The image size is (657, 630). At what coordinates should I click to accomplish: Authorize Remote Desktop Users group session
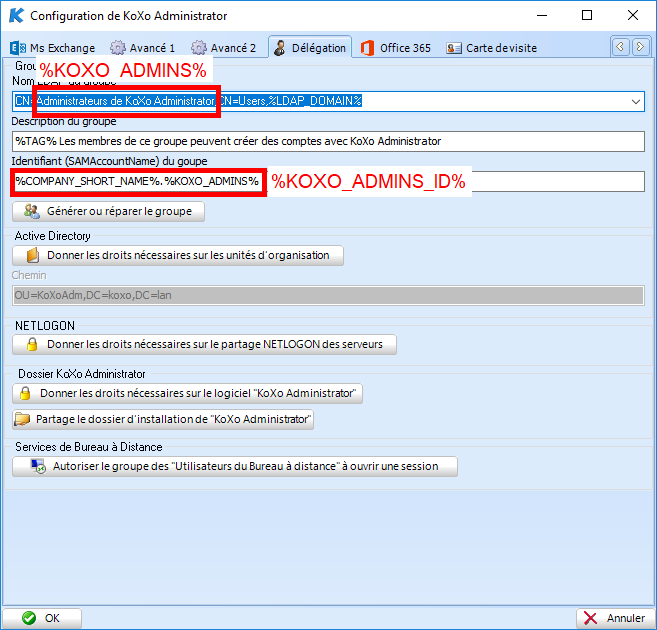[235, 466]
